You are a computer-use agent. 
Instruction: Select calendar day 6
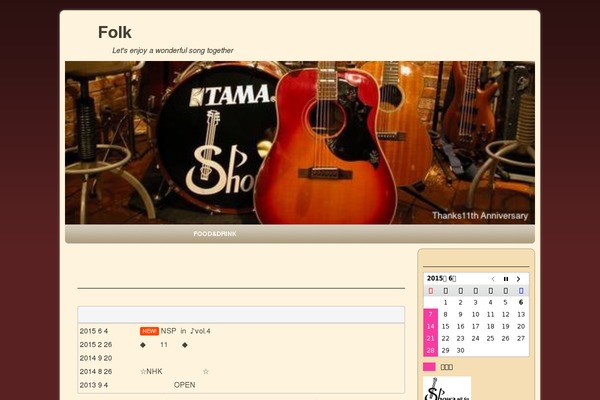pyautogui.click(x=521, y=302)
